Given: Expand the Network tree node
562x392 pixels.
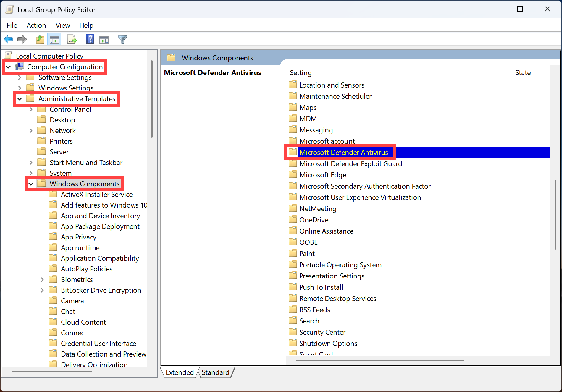Looking at the screenshot, I should click(31, 131).
